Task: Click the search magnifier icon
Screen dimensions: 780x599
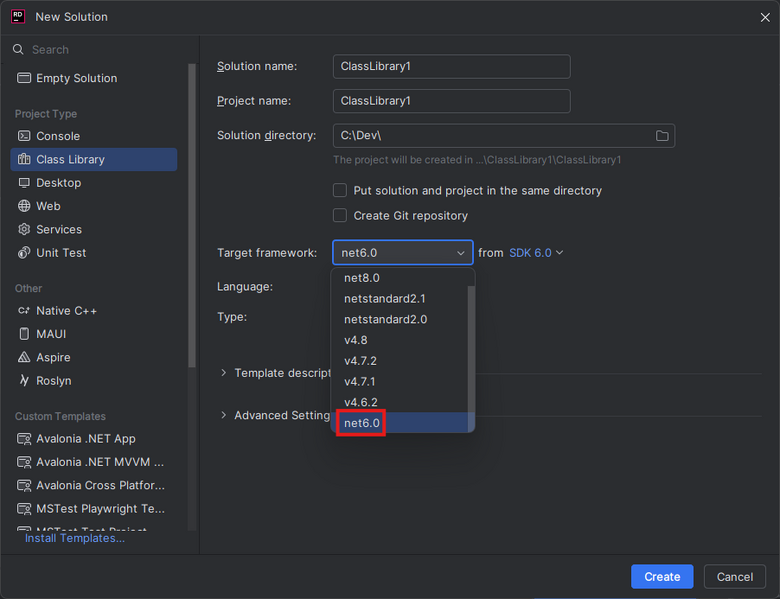Action: click(x=18, y=49)
